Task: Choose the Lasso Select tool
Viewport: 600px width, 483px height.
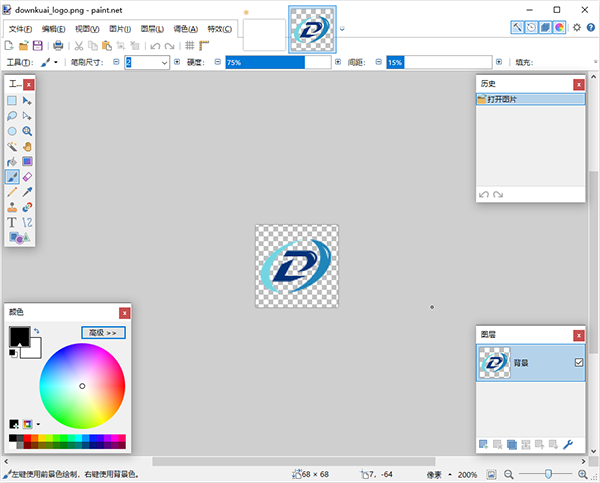Action: pyautogui.click(x=12, y=116)
